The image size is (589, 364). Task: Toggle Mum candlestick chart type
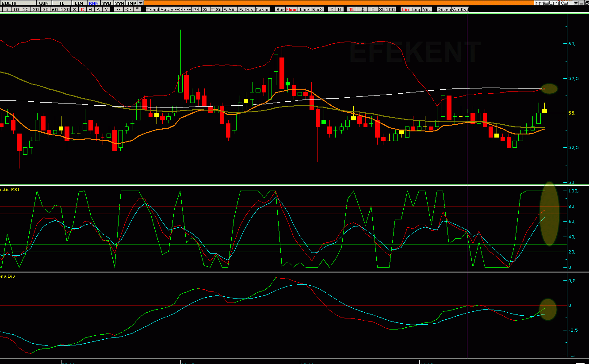291,9
